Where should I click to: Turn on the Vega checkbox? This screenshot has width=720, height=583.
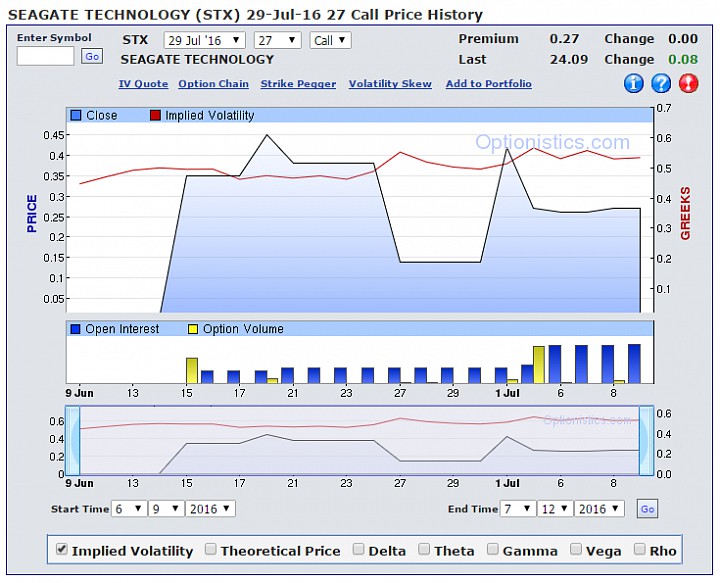tap(575, 549)
